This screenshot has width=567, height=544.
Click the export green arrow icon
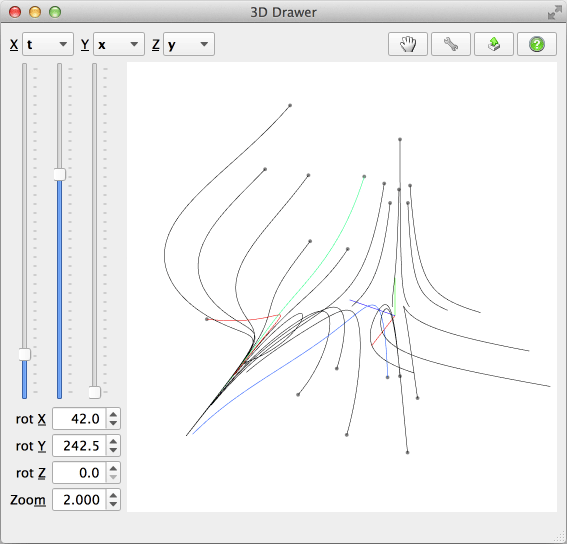(x=494, y=44)
